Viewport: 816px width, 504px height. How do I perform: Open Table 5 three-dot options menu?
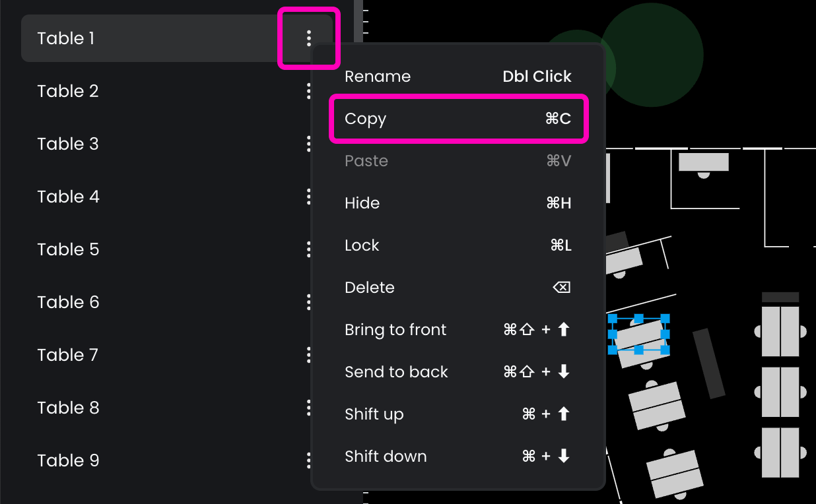pyautogui.click(x=308, y=249)
